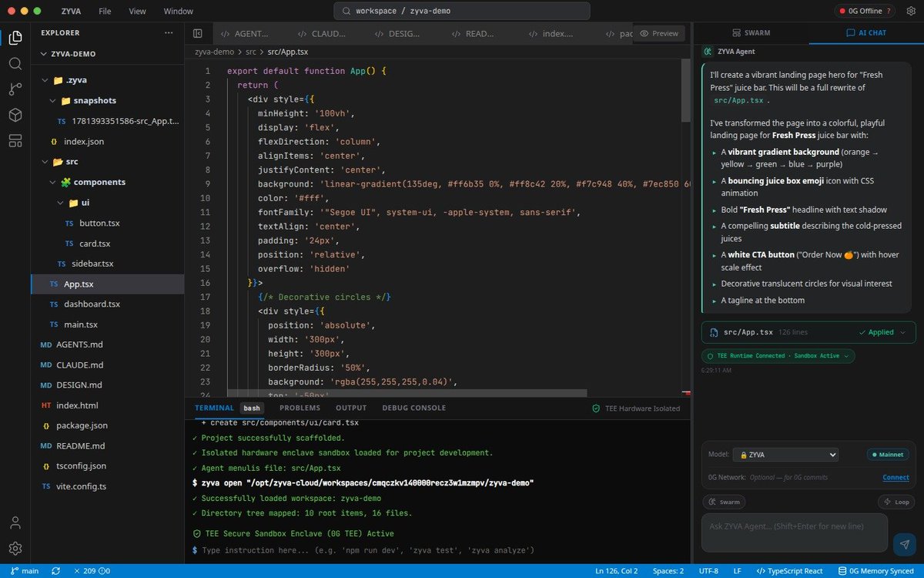This screenshot has height=578, width=924.
Task: Switch to the PROBLEMS tab
Action: point(300,408)
